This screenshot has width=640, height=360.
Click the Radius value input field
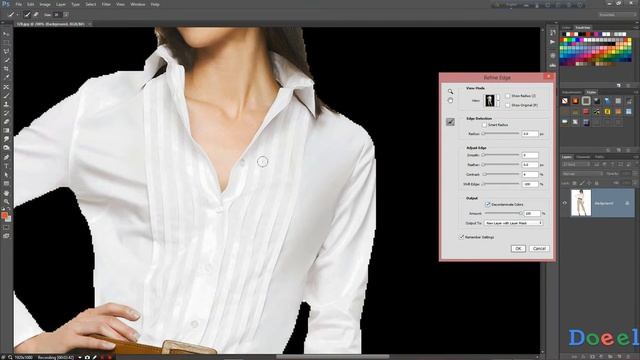(x=530, y=133)
